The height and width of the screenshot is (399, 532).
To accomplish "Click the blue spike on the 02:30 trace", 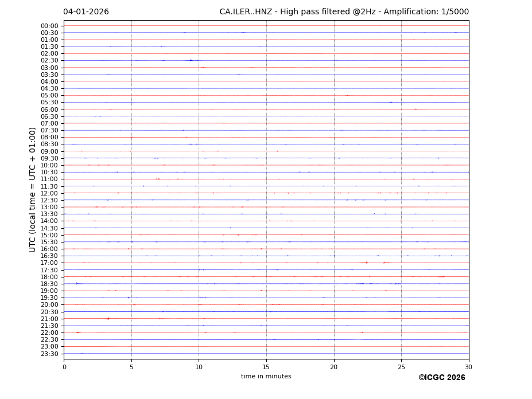I will tap(191, 60).
